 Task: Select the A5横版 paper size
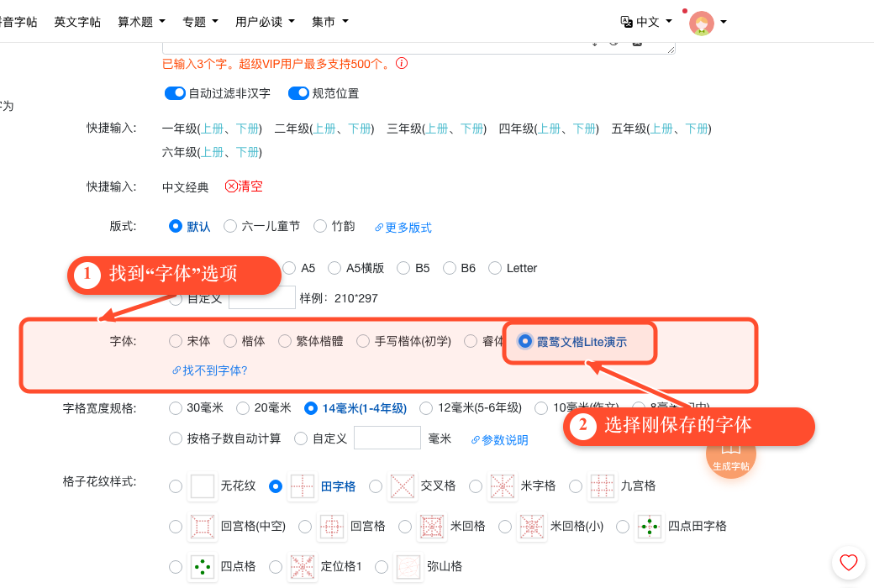click(x=334, y=268)
